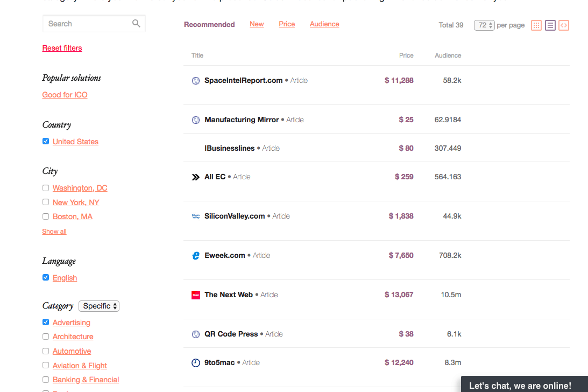Switch to list view icon
The image size is (588, 392).
point(550,25)
